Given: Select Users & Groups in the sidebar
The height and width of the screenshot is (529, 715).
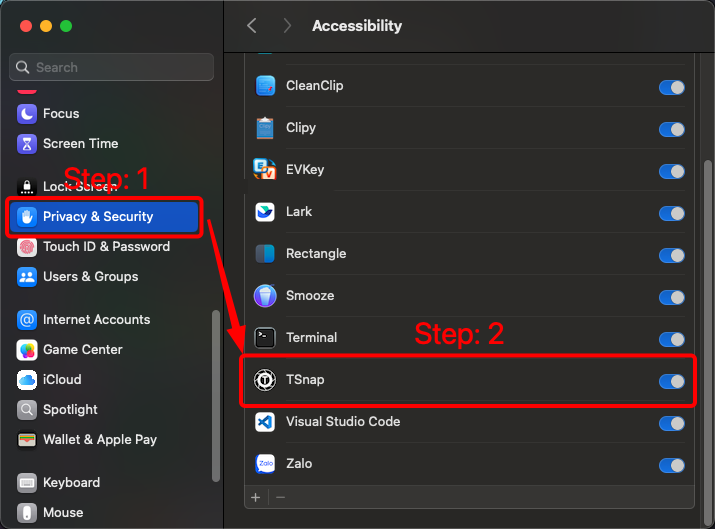Looking at the screenshot, I should point(90,277).
